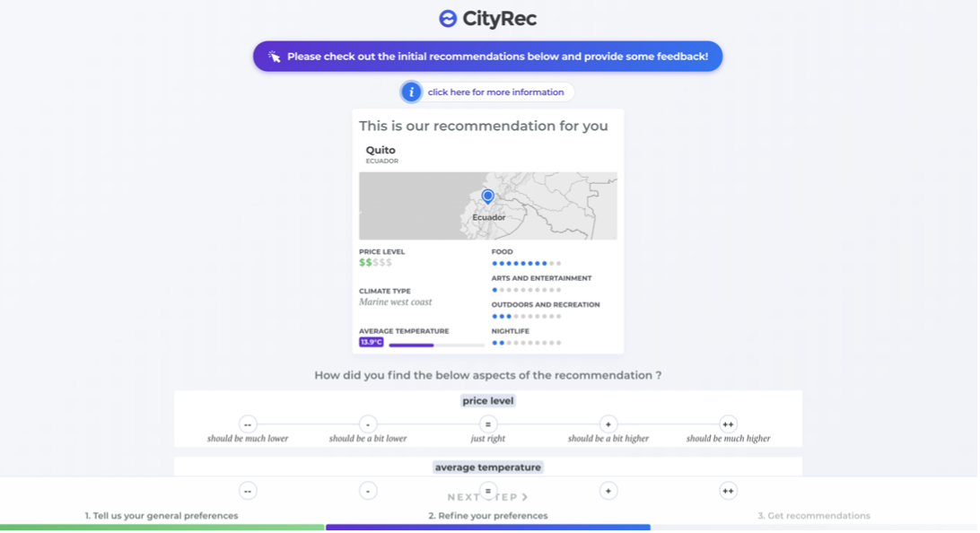980x533 pixels.
Task: Click the "click here for more information" link
Action: pyautogui.click(x=497, y=92)
